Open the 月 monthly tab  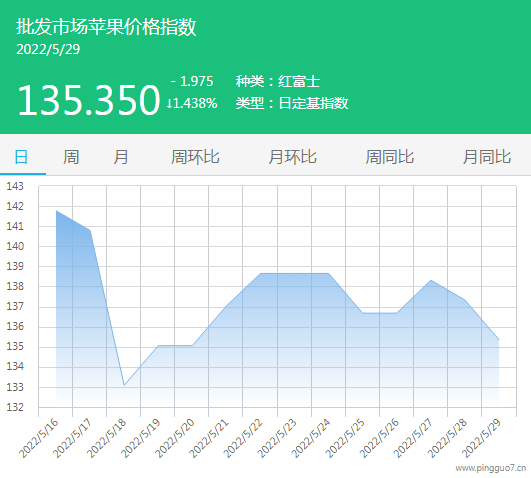[121, 157]
